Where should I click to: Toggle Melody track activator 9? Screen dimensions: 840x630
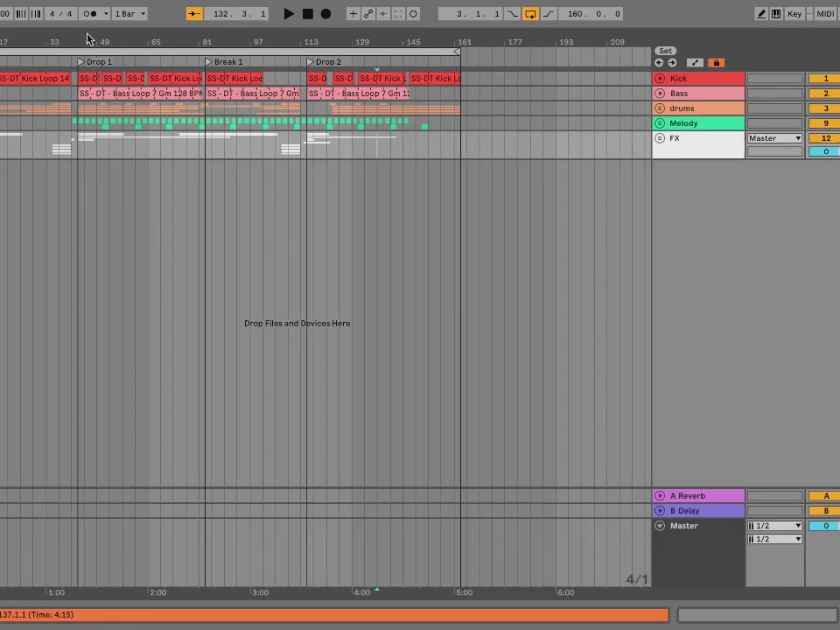pos(825,123)
